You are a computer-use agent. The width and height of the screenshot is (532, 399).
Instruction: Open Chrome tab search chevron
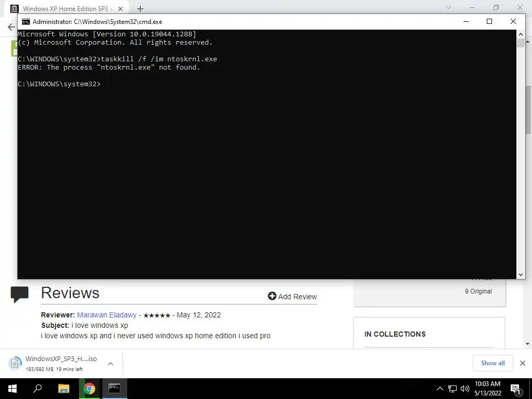[448, 7]
